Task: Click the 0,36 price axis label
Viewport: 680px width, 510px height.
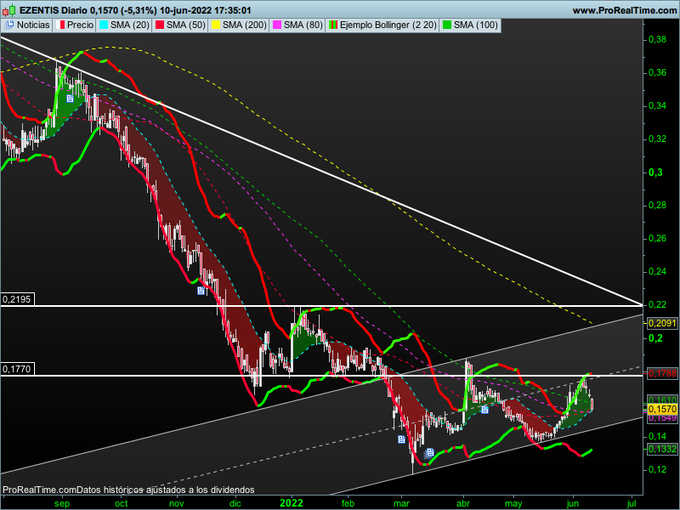Action: point(657,72)
